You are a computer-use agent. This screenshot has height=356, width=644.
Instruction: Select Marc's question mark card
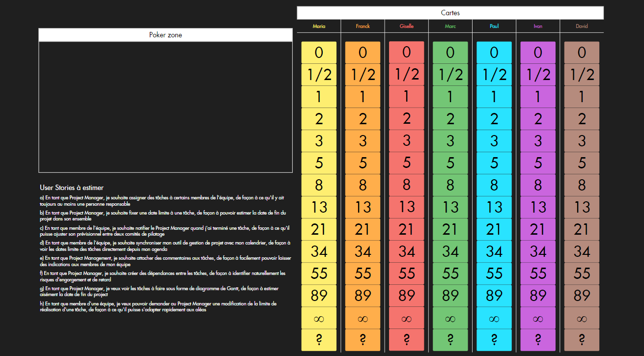click(x=450, y=339)
